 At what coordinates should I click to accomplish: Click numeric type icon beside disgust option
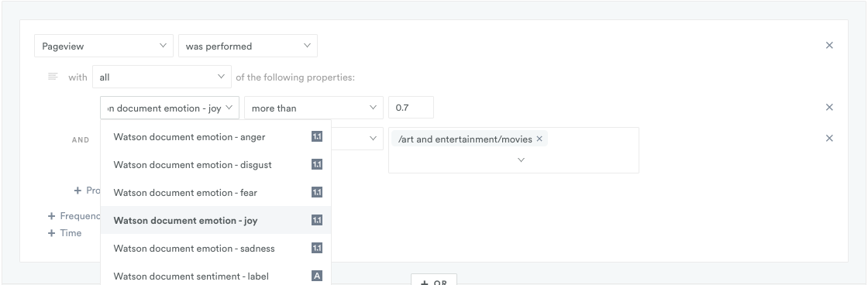pyautogui.click(x=317, y=164)
